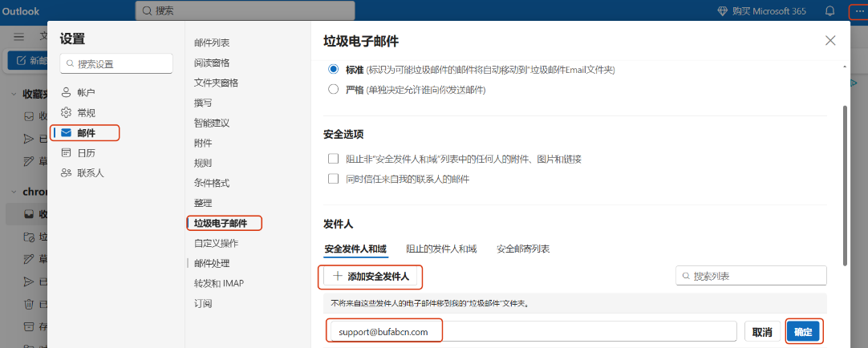Click the people icon beside 联系人

pyautogui.click(x=67, y=173)
